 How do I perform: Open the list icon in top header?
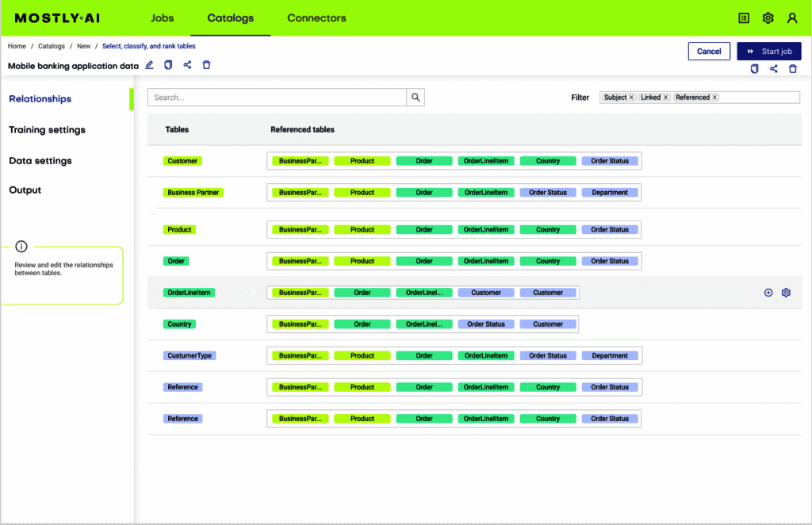pyautogui.click(x=744, y=18)
